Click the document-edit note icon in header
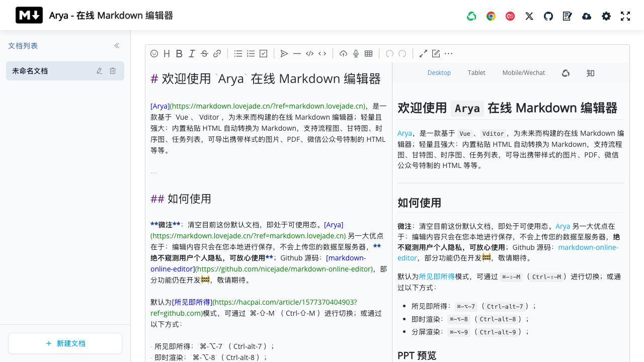644x362 pixels. (568, 16)
